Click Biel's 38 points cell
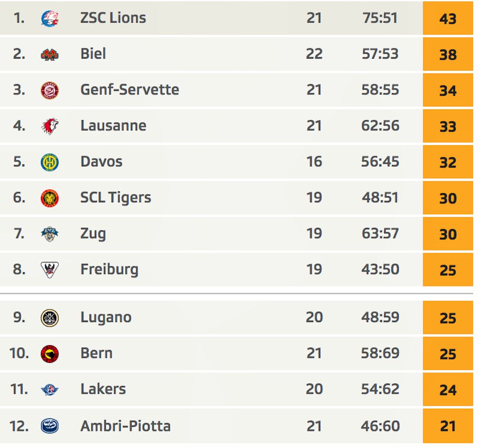 click(448, 54)
